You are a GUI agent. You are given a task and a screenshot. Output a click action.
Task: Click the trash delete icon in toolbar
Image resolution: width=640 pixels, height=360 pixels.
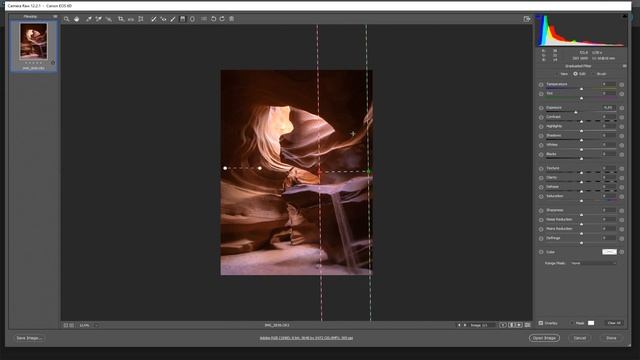(x=231, y=19)
